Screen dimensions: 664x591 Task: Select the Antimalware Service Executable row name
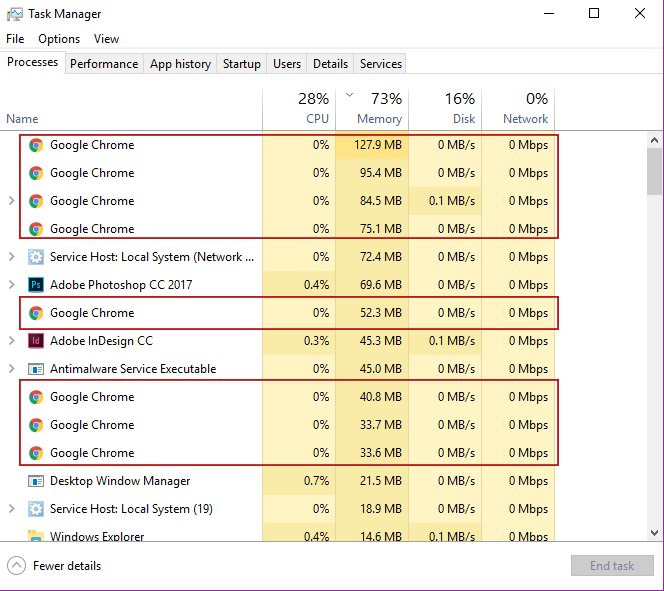coord(133,369)
